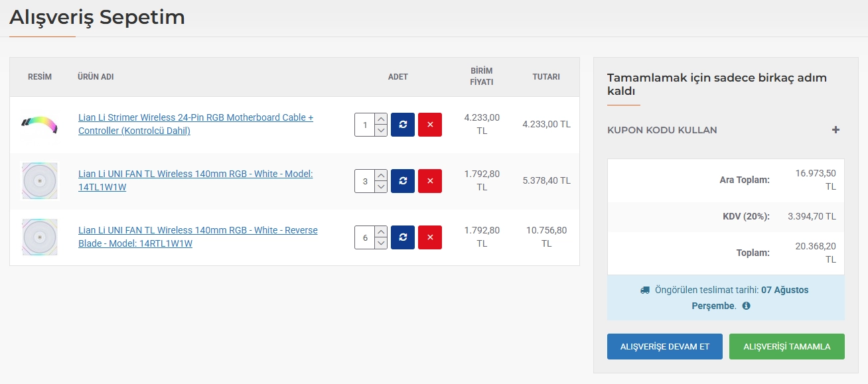This screenshot has height=384, width=868.
Task: Click 07 Ağustos Perşembe delivery date
Action: (x=750, y=298)
